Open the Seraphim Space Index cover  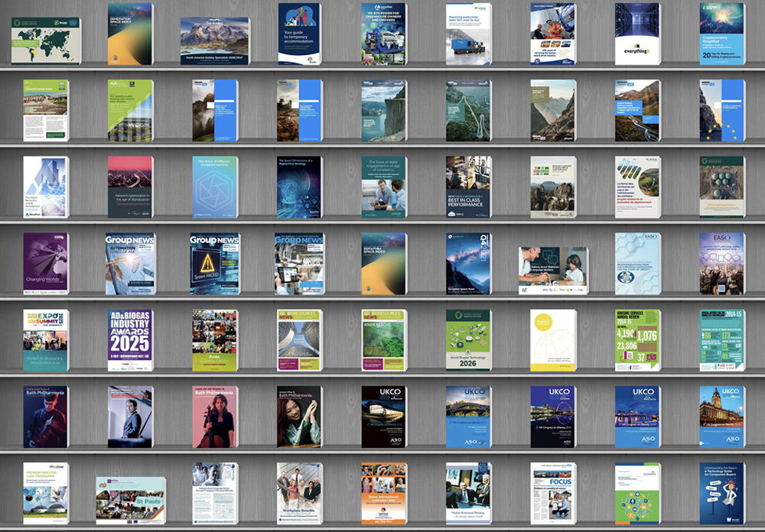[384, 264]
